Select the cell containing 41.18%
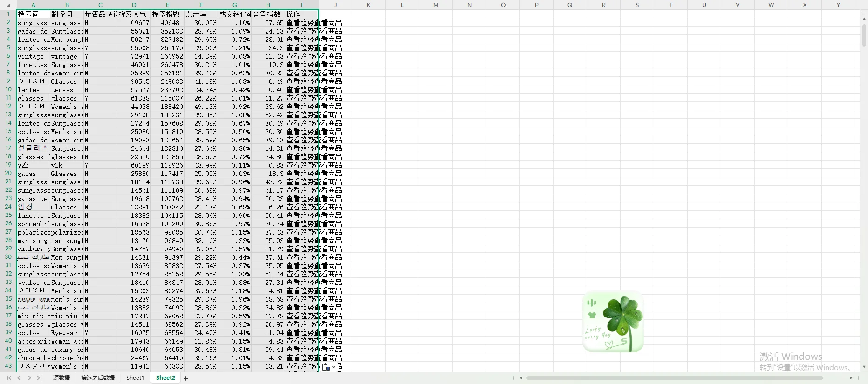 (x=201, y=81)
